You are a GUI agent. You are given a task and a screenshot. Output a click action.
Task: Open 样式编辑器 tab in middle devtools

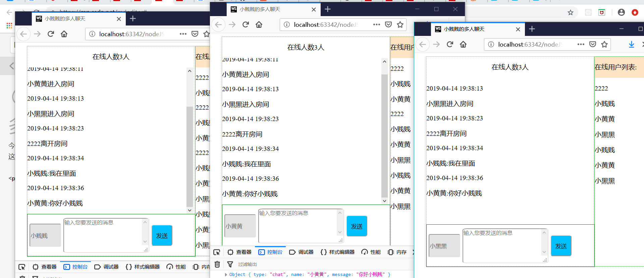[x=337, y=252]
